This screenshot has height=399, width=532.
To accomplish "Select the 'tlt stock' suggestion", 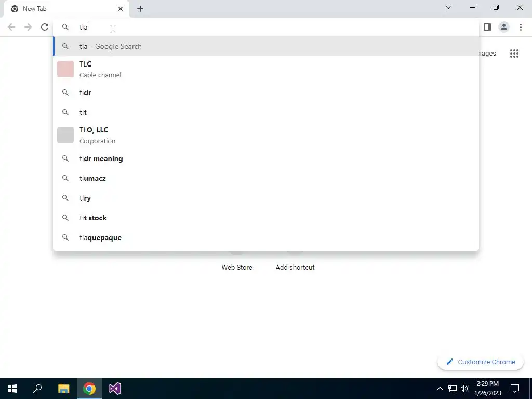I will (x=266, y=218).
